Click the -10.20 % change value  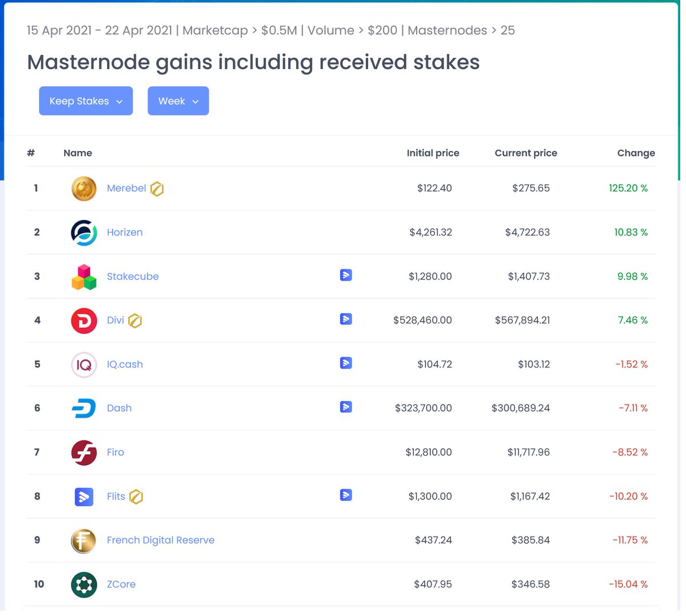(x=628, y=497)
